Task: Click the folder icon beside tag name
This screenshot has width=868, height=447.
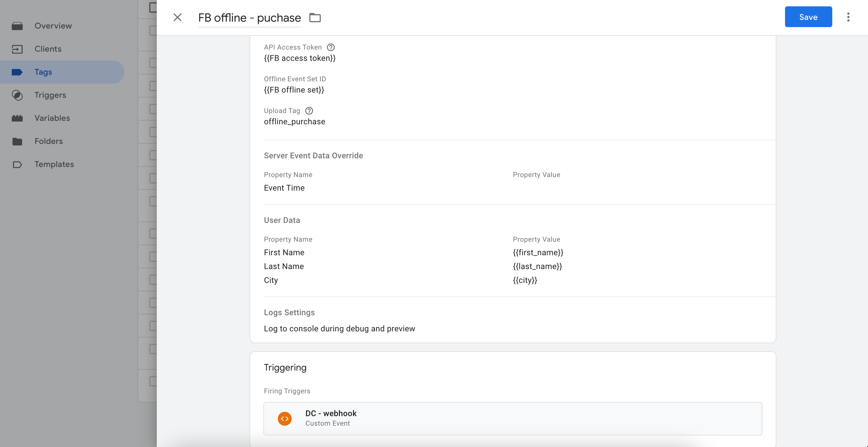Action: pos(315,18)
